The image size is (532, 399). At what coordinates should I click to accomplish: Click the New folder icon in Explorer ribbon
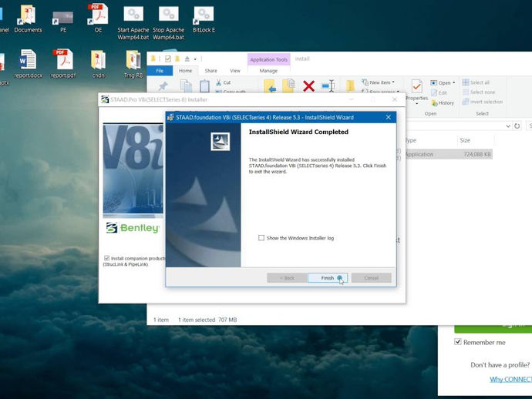(350, 85)
